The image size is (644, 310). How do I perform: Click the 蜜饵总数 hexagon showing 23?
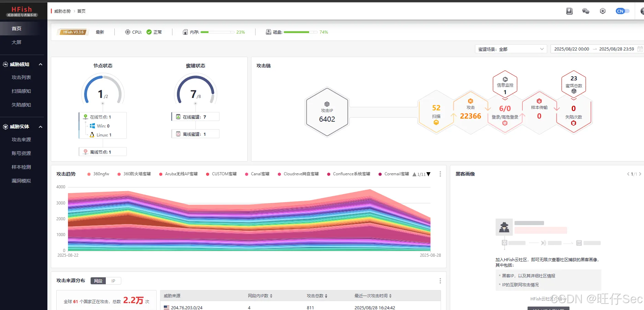(574, 85)
